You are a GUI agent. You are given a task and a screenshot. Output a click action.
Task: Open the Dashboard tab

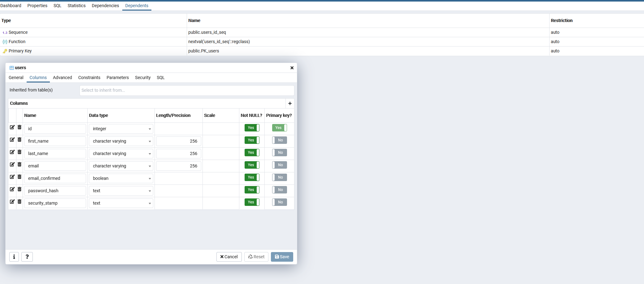[x=11, y=6]
